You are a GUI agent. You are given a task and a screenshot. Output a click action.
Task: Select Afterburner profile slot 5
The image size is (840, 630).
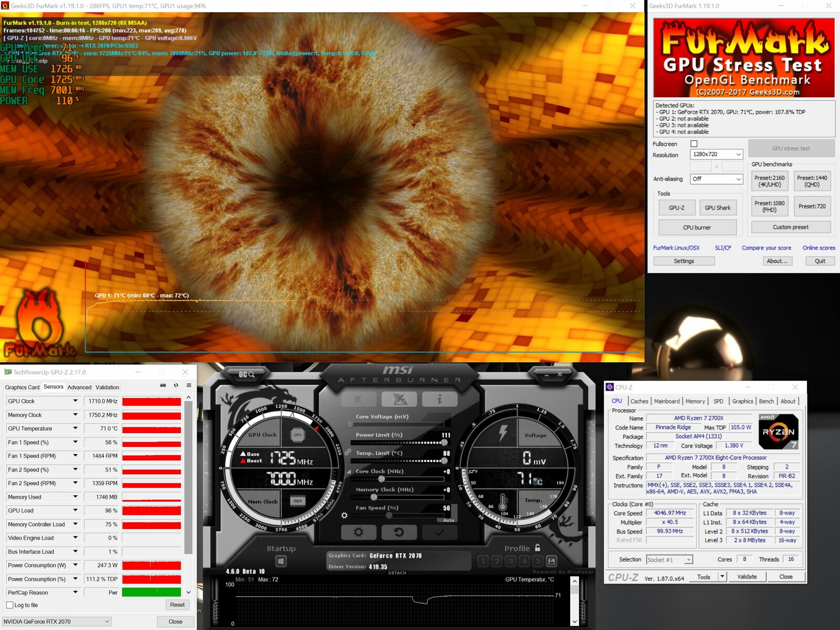pyautogui.click(x=538, y=561)
